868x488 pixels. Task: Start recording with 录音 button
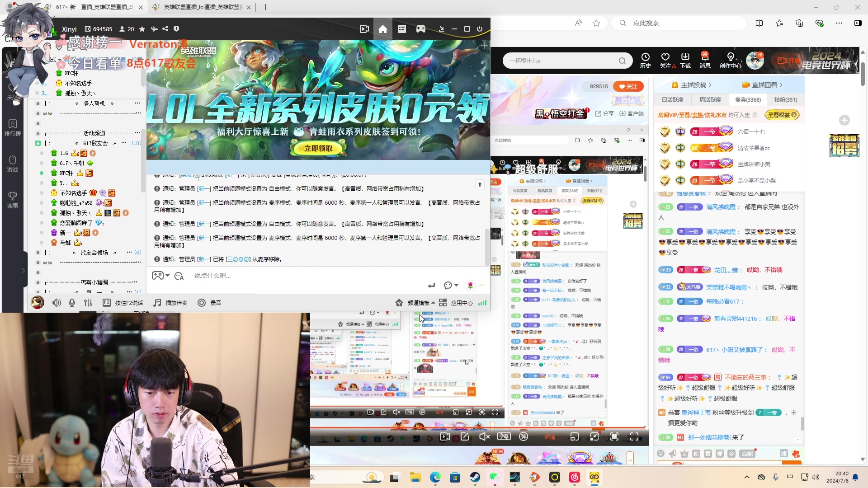click(210, 303)
